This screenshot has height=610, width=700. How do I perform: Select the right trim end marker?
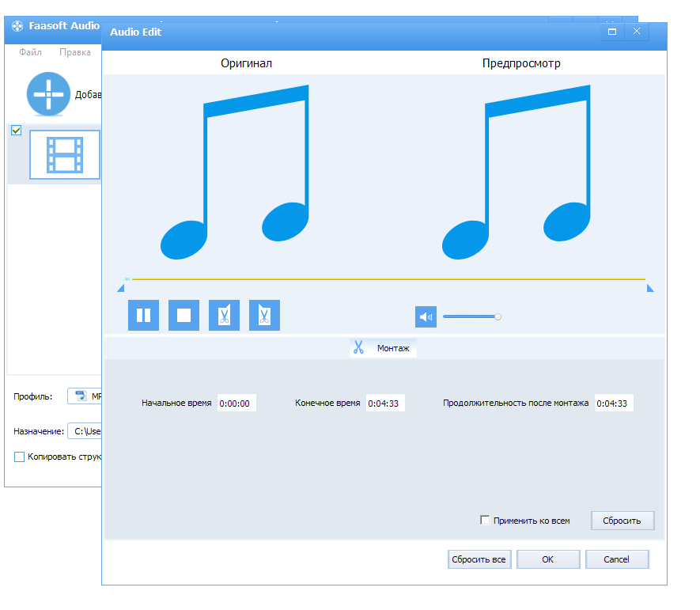[x=650, y=289]
